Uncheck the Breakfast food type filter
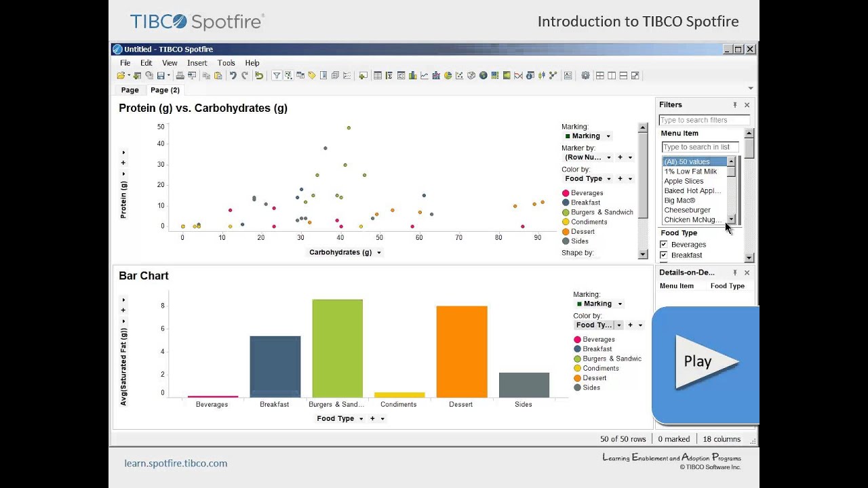This screenshot has height=488, width=868. tap(664, 256)
